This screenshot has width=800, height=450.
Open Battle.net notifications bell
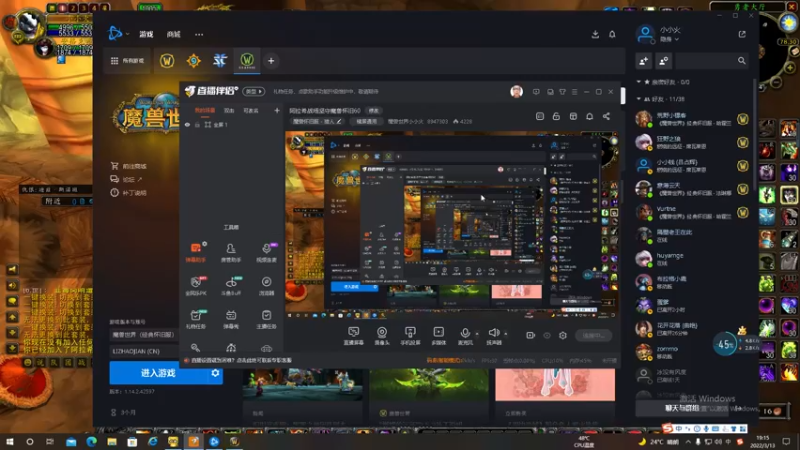tap(612, 34)
